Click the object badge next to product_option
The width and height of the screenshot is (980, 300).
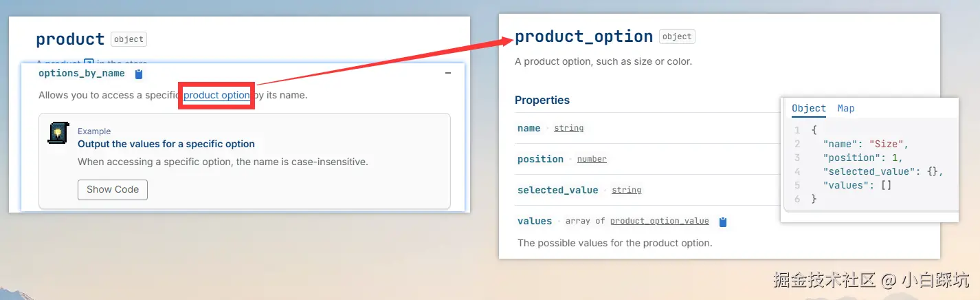click(x=677, y=36)
